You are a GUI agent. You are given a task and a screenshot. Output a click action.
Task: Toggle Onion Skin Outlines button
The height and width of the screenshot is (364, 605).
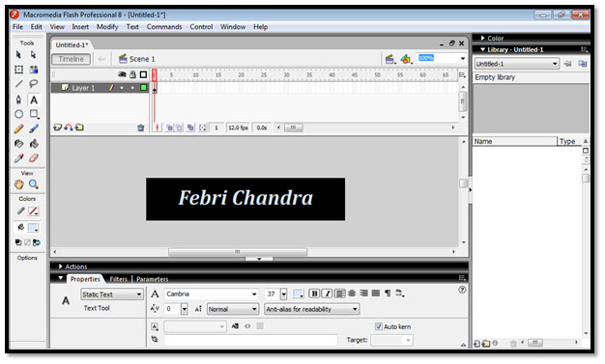click(179, 127)
